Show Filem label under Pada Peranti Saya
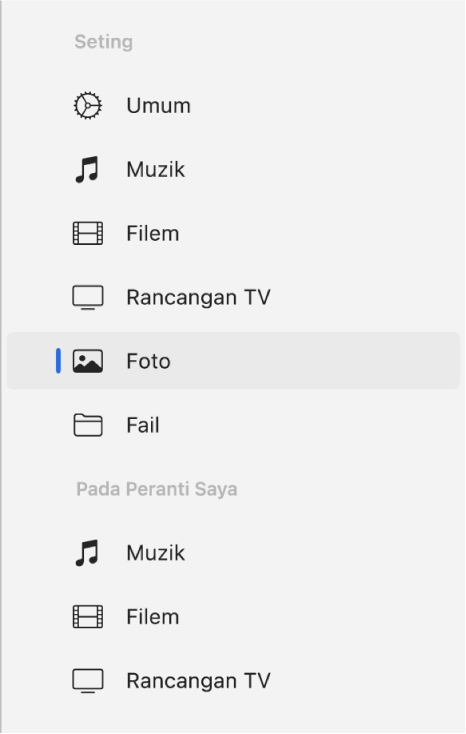Screen dimensions: 466x734 click(x=153, y=617)
